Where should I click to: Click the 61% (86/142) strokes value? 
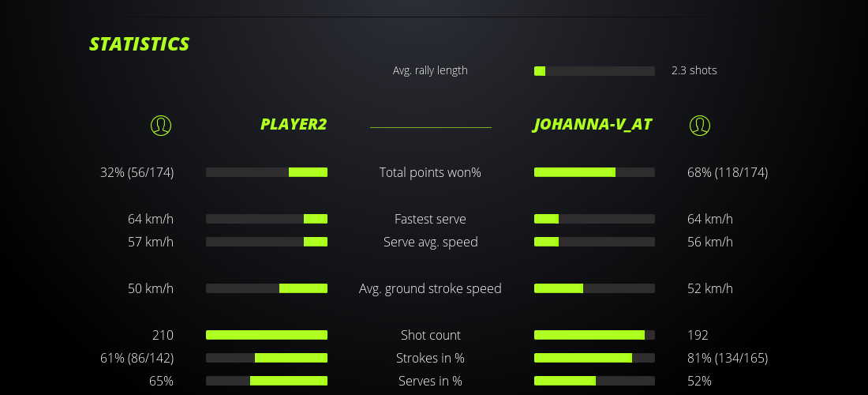[137, 358]
